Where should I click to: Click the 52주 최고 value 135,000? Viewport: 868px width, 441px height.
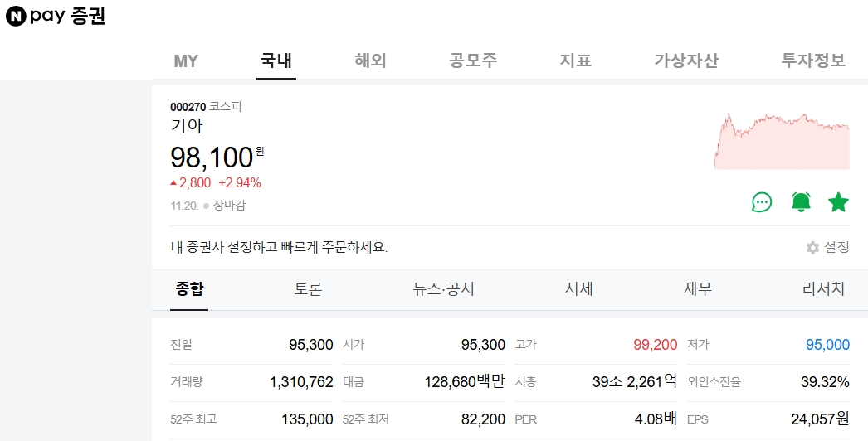(307, 419)
